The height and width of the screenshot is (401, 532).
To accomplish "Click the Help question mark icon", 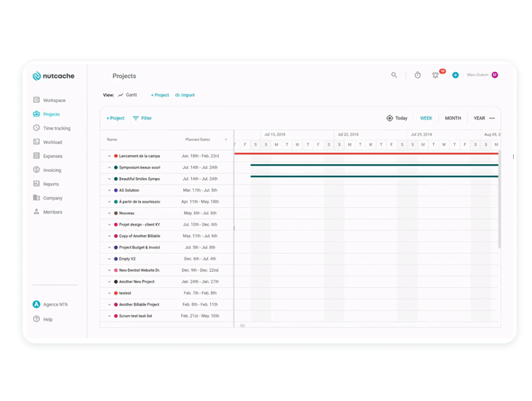I will tap(36, 319).
